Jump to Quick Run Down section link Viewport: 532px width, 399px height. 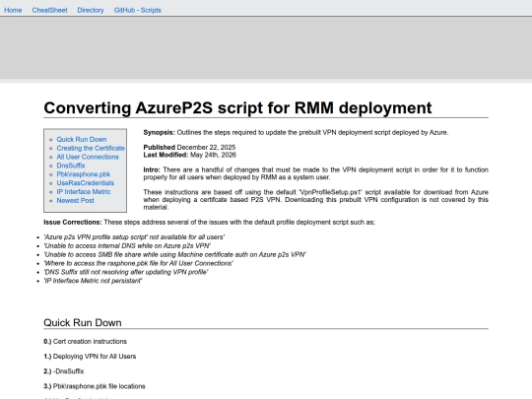tap(82, 140)
